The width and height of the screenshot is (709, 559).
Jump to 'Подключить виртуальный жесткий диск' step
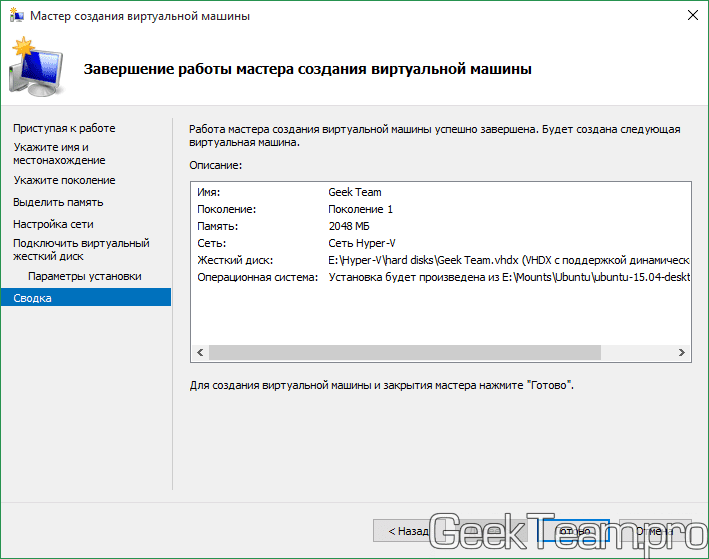pyautogui.click(x=80, y=249)
